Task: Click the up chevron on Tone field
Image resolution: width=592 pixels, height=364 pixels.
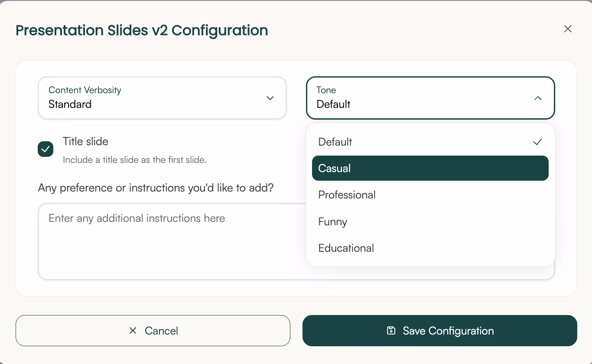Action: tap(538, 98)
